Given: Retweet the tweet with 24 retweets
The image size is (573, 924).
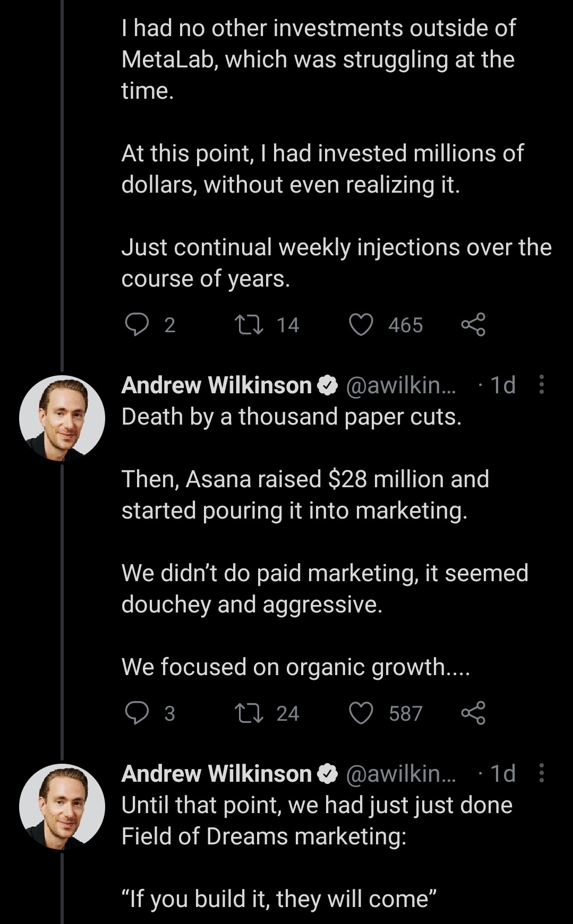Looking at the screenshot, I should 249,713.
